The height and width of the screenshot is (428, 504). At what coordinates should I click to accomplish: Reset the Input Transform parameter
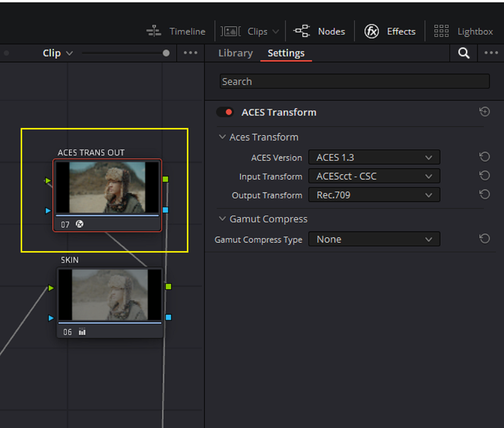coord(484,175)
